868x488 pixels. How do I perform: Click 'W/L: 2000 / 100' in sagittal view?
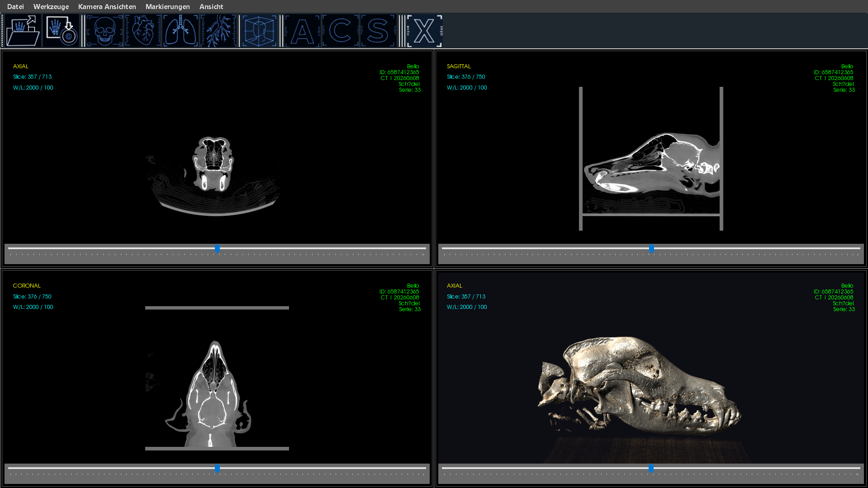(x=467, y=88)
